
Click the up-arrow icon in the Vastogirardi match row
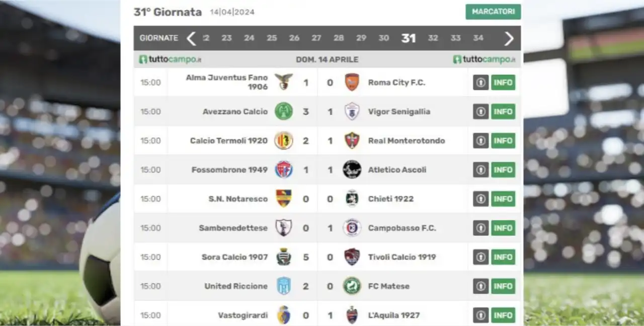pos(481,315)
